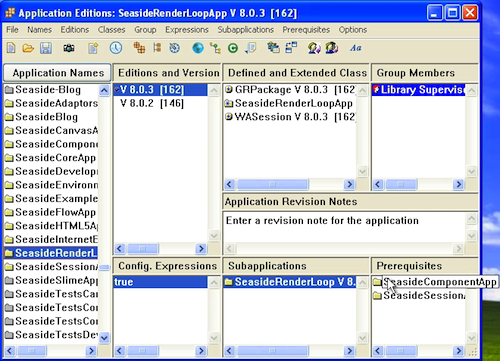Viewport: 500px width, 361px height.
Task: Open the Group menu
Action: 145,30
